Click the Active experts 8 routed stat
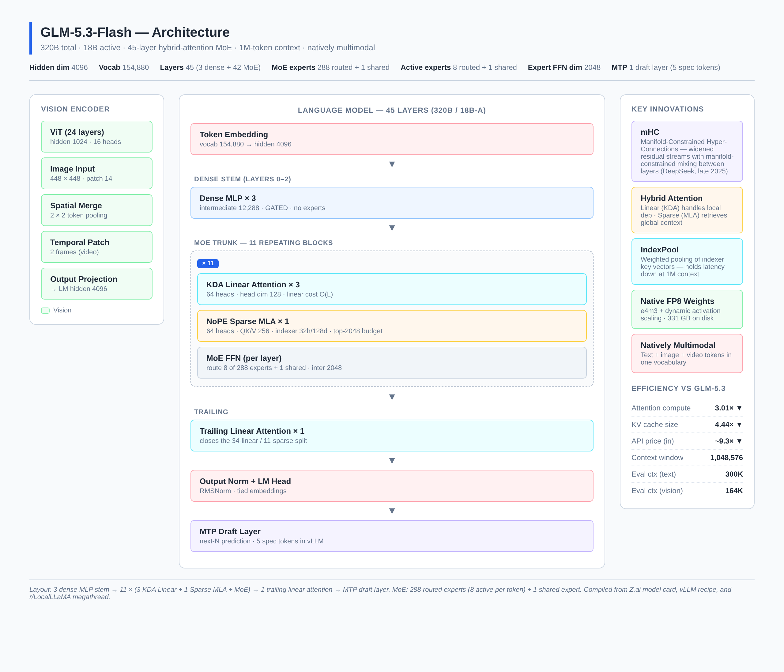Screen dimensions: 784x672 tap(458, 67)
